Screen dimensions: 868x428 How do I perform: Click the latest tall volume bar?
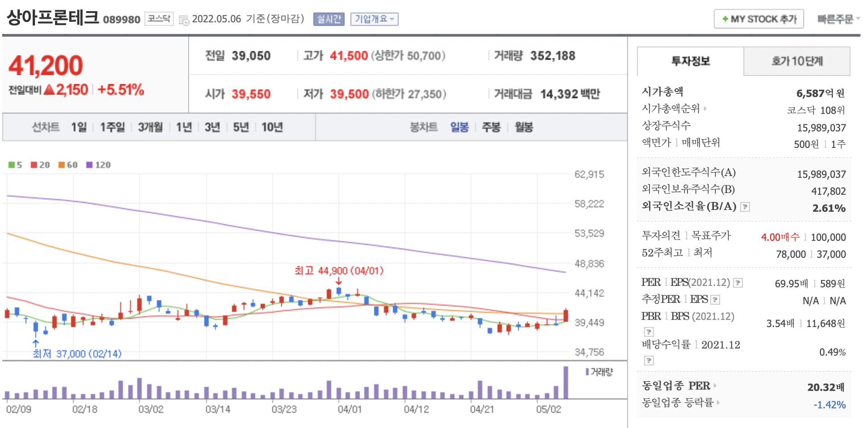tap(566, 382)
